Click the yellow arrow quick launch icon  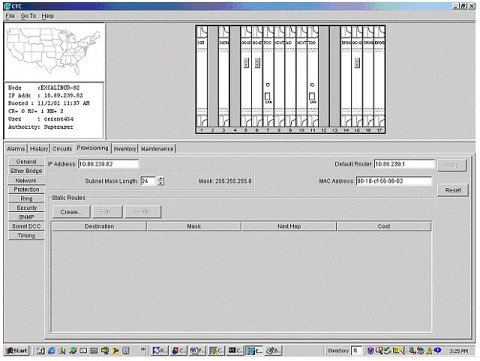tap(116, 351)
